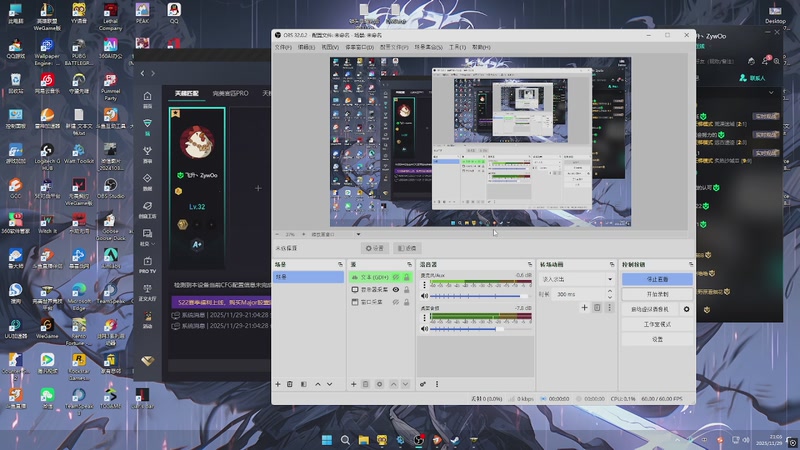This screenshot has width=800, height=450.
Task: Click the 300 ms transition duration field
Action: click(579, 294)
